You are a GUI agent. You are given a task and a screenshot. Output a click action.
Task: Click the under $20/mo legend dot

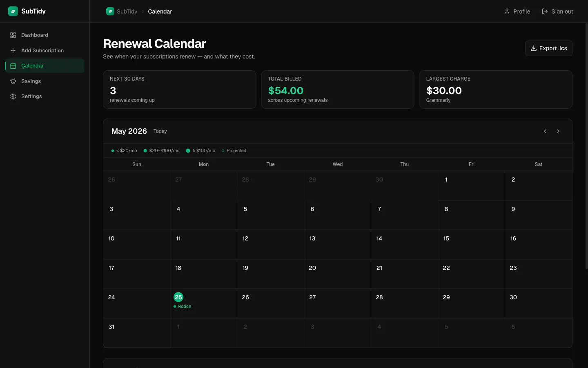tap(113, 150)
